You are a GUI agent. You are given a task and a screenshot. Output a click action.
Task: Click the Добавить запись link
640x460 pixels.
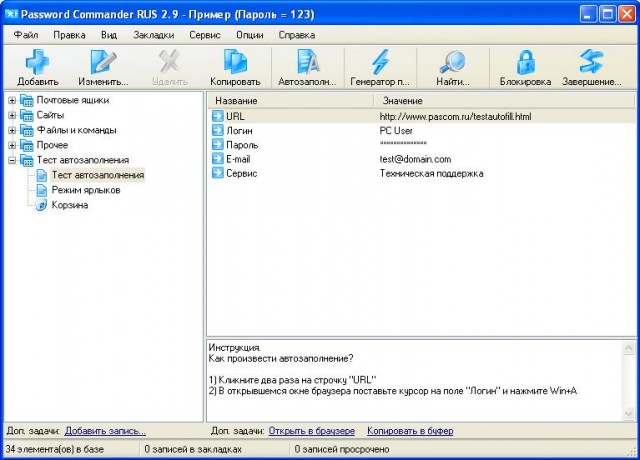105,430
